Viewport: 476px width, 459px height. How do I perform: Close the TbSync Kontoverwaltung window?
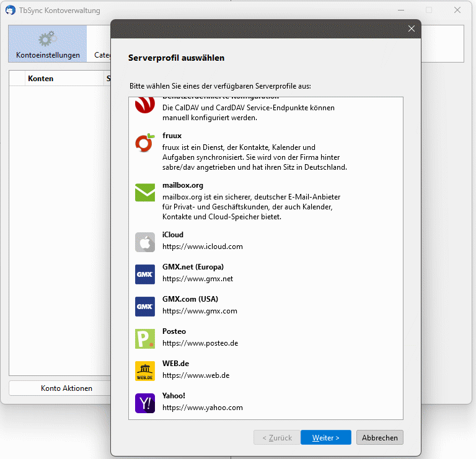(x=457, y=10)
